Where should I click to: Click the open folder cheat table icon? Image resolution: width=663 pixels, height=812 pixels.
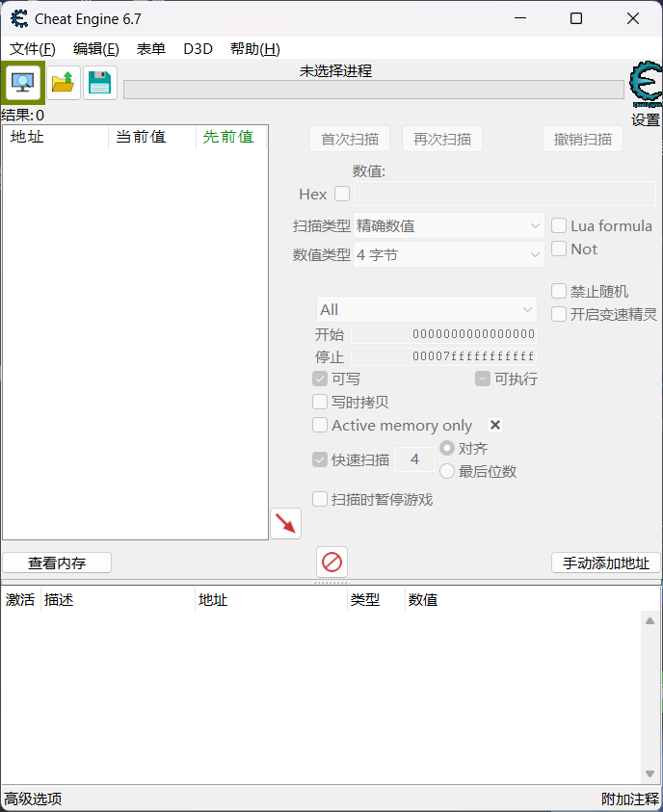point(64,82)
